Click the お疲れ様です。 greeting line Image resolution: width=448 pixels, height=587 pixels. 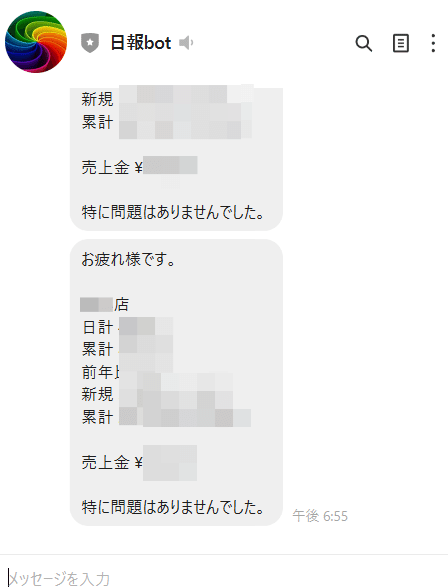(128, 259)
